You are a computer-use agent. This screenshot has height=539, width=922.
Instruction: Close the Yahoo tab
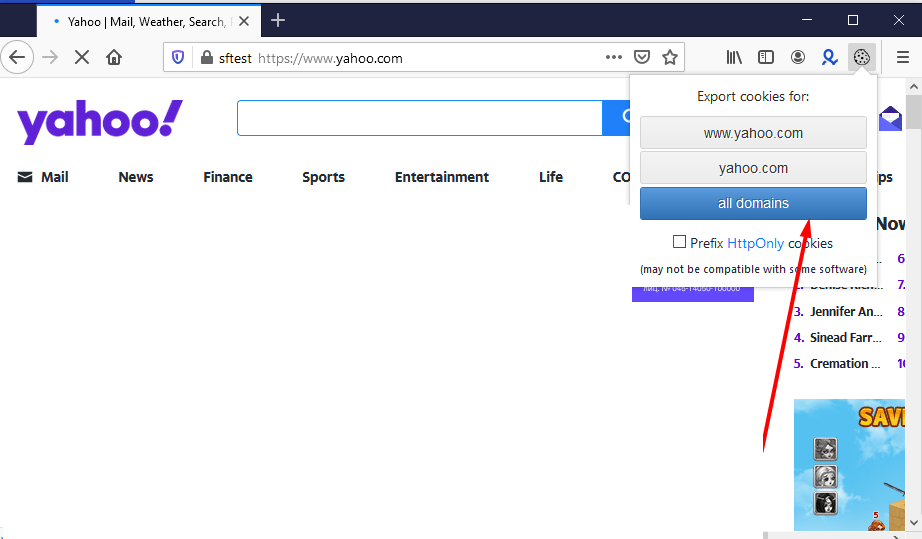[x=244, y=21]
